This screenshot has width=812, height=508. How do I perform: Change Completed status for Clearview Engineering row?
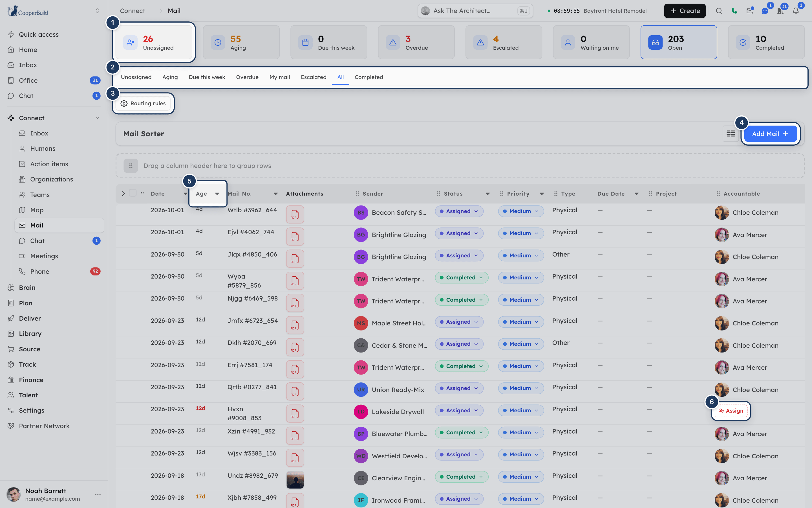click(x=461, y=477)
